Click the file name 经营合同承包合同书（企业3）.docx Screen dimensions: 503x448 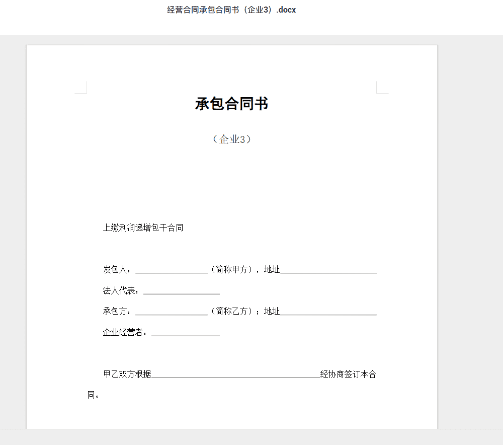pyautogui.click(x=231, y=10)
